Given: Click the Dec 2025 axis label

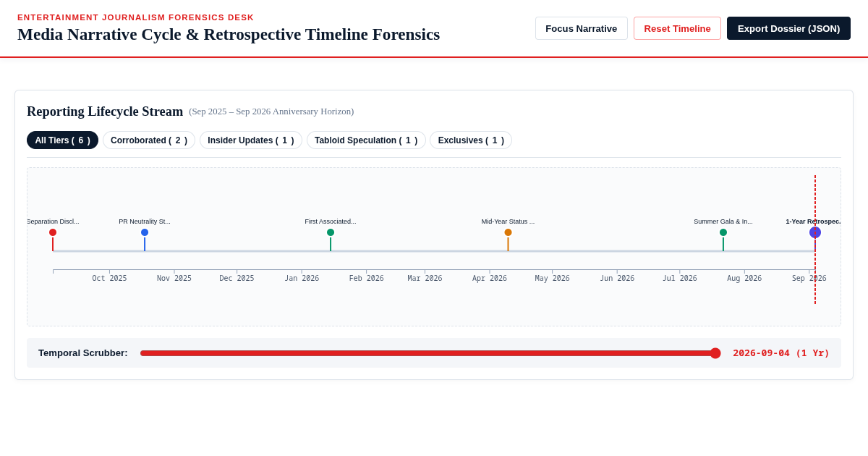Looking at the screenshot, I should 237,279.
